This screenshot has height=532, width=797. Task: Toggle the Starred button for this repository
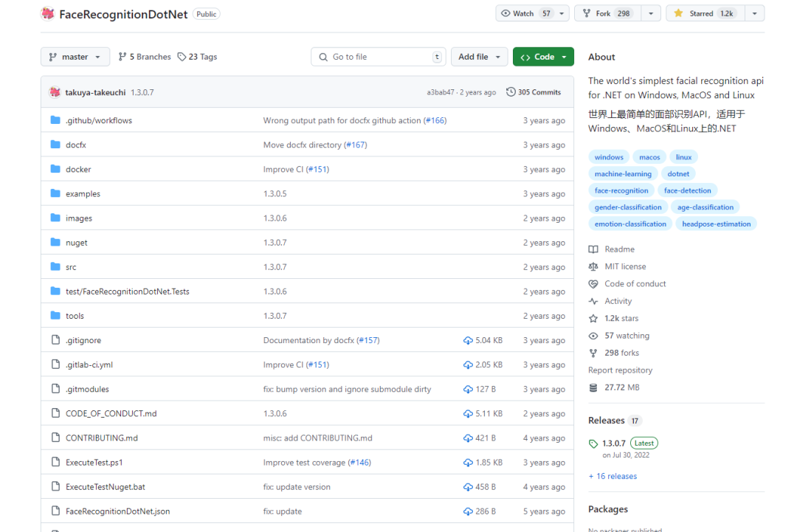pos(705,13)
